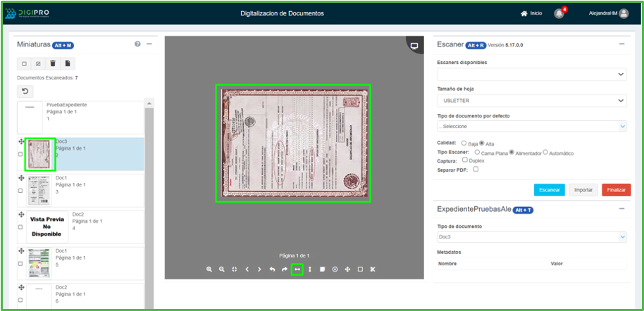The height and width of the screenshot is (311, 644).
Task: Choose the Cama Plana scanner type
Action: pos(477,152)
